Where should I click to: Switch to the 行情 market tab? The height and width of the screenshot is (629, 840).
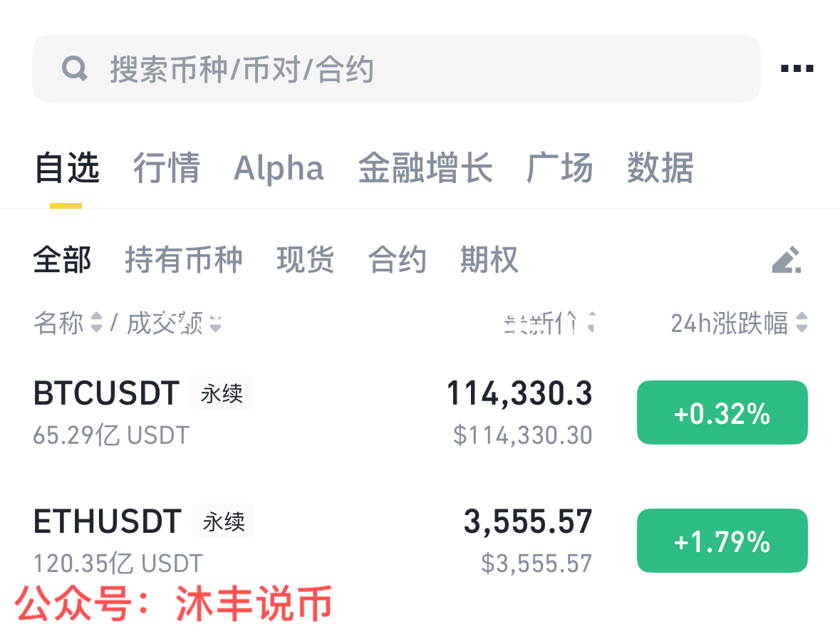(x=167, y=169)
